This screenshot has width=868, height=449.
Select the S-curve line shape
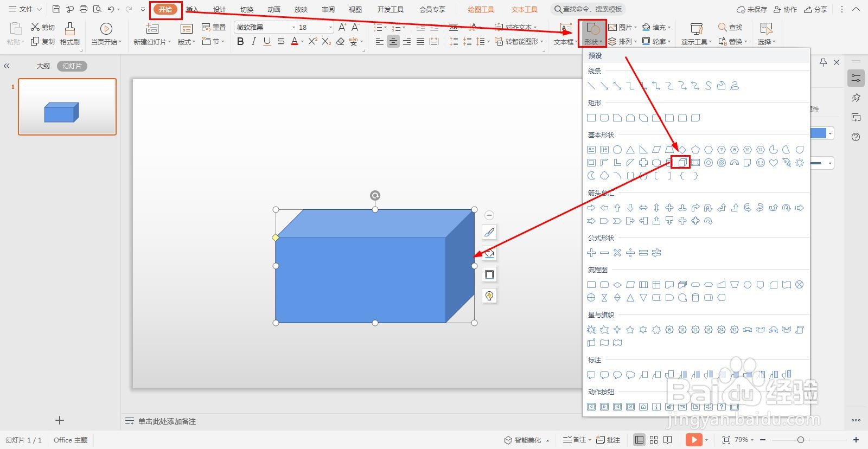pyautogui.click(x=709, y=86)
